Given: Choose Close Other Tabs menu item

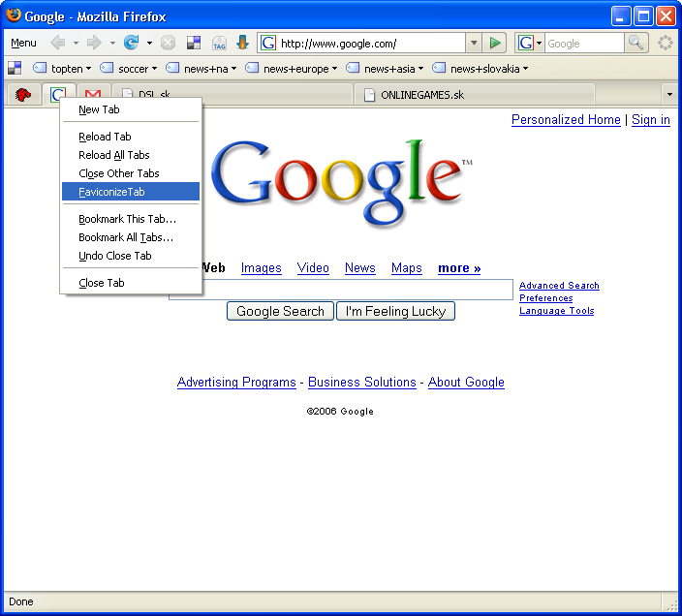Looking at the screenshot, I should (131, 173).
